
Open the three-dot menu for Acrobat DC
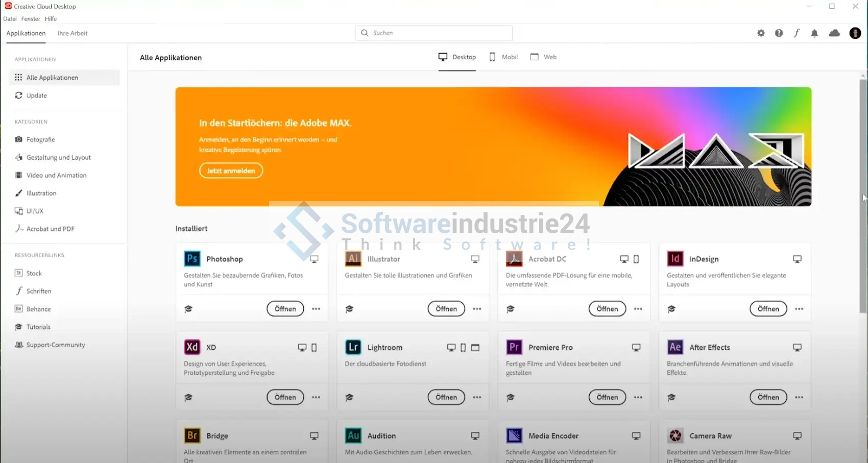click(638, 309)
